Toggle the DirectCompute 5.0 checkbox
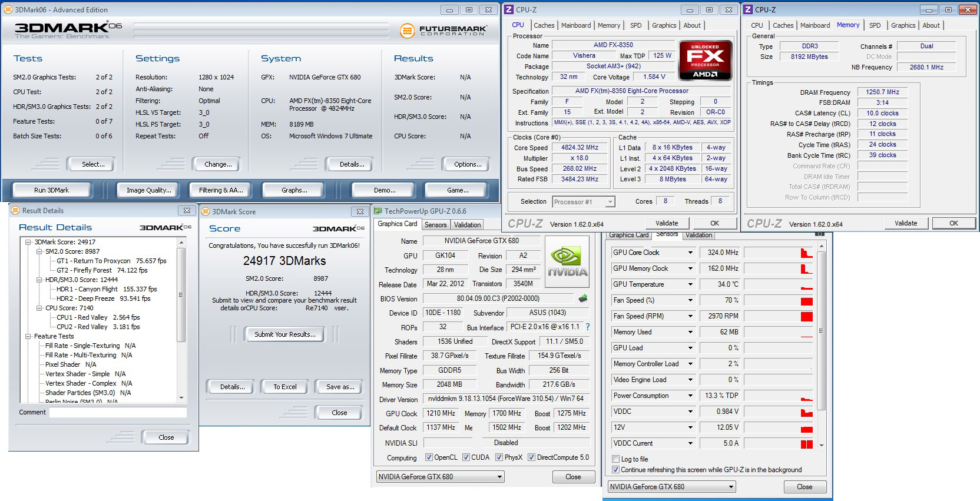This screenshot has height=501, width=980. click(x=531, y=457)
